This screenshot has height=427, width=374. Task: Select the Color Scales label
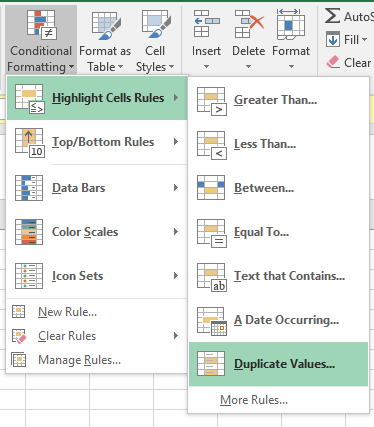(x=85, y=232)
